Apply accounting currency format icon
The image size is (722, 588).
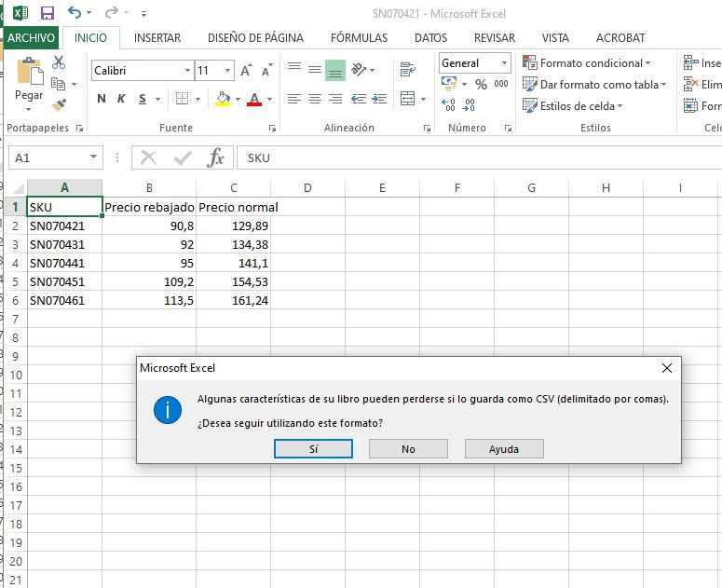tap(449, 83)
